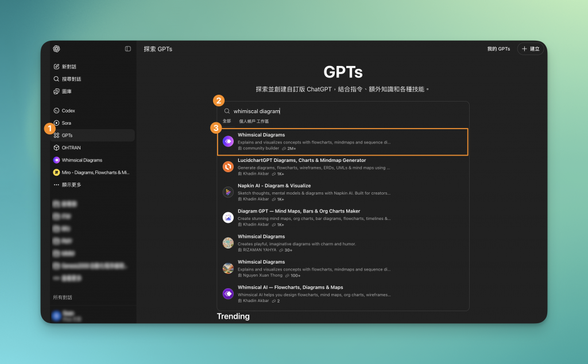The width and height of the screenshot is (588, 364).
Task: Click yellow Miro avatar in sidebar
Action: click(x=56, y=172)
